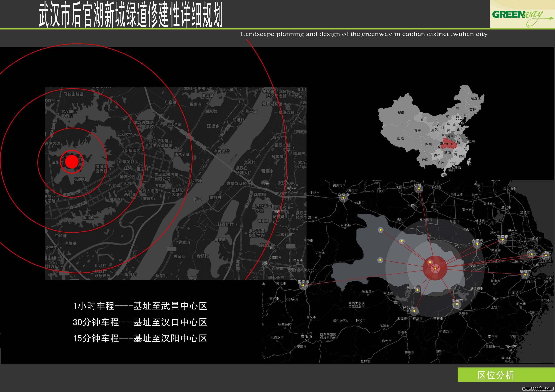This screenshot has width=555, height=392.
Task: Click the 西安市 label on regional map
Action: pos(343,194)
